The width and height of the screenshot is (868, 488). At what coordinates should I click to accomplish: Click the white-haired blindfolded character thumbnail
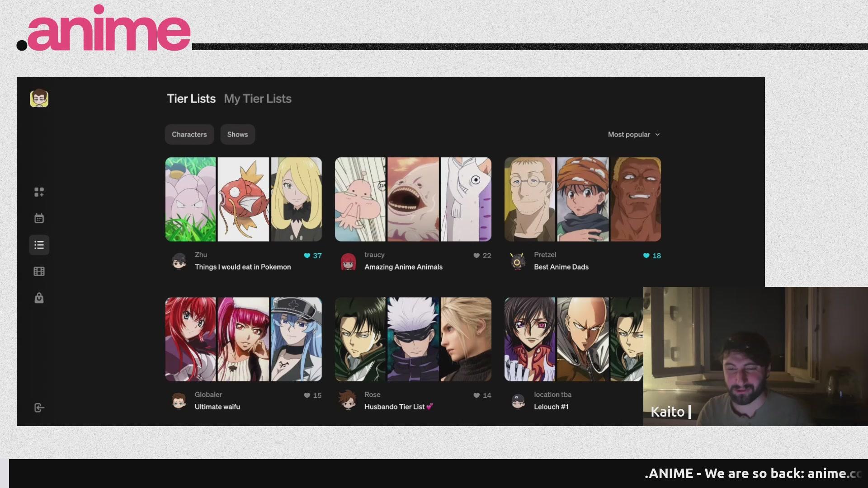[413, 339]
